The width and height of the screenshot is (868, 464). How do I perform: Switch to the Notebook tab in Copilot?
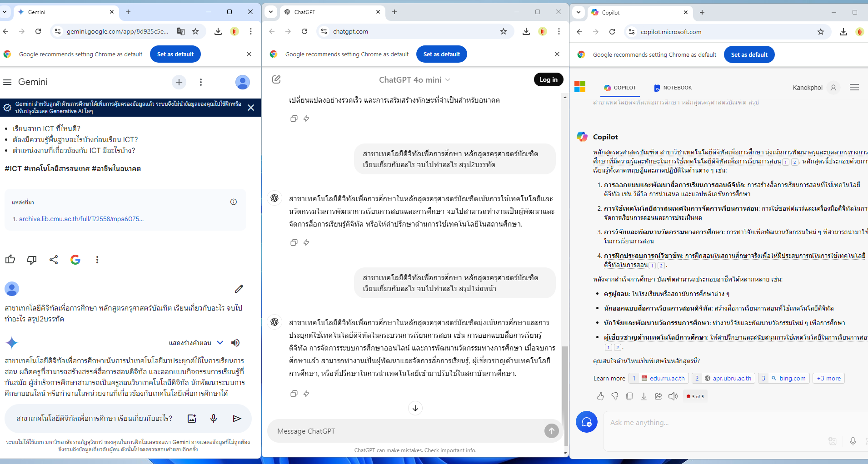(673, 88)
